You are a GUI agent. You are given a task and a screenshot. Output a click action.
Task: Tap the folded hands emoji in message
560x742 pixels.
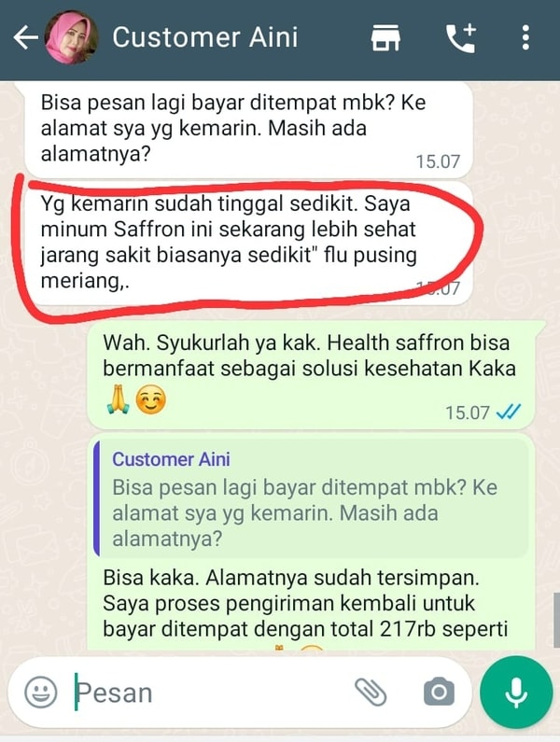[x=118, y=399]
